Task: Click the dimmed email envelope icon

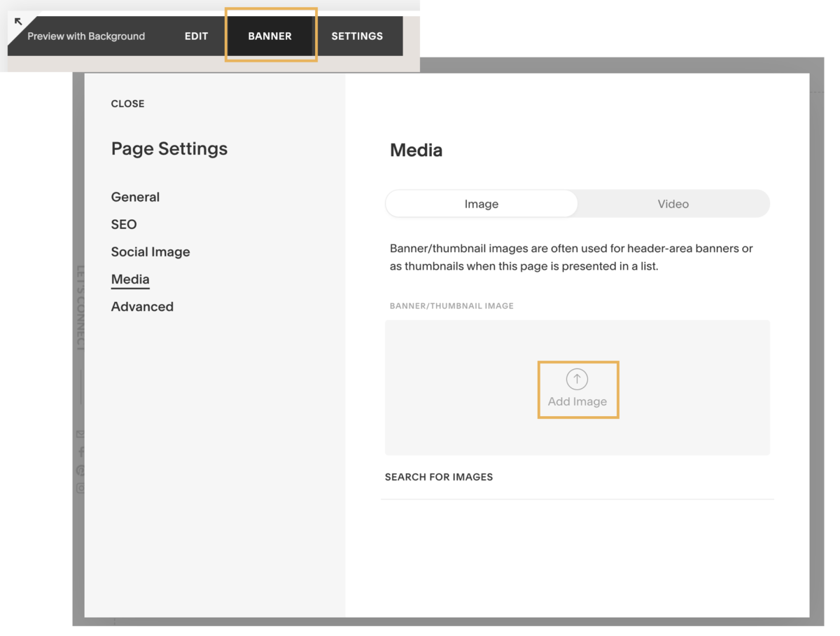Action: (x=80, y=434)
